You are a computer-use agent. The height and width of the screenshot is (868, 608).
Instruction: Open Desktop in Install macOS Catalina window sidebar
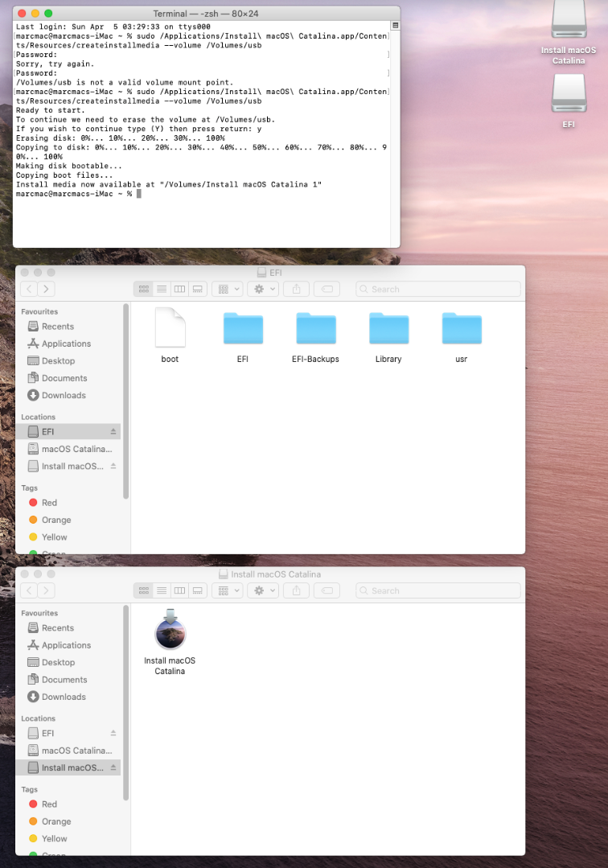coord(68,663)
